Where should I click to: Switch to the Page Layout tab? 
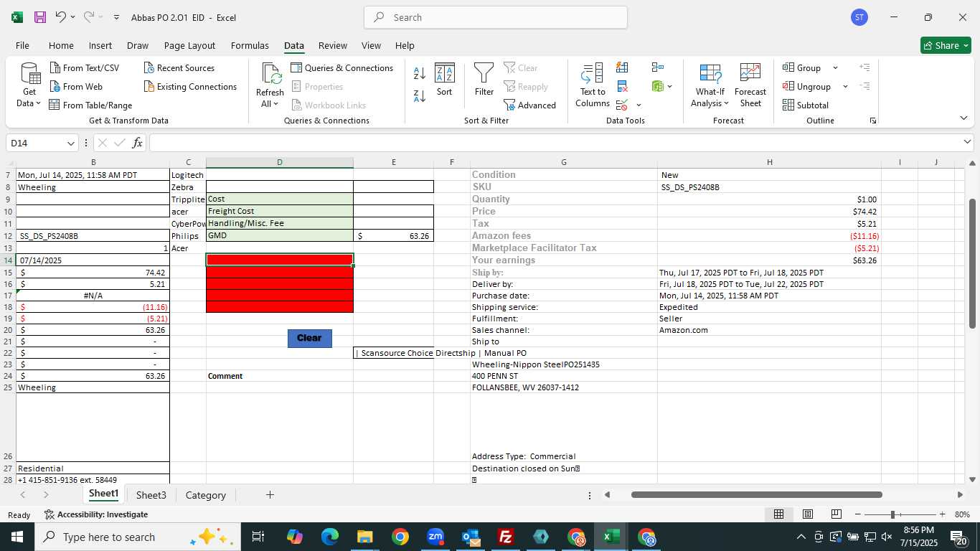(x=189, y=45)
